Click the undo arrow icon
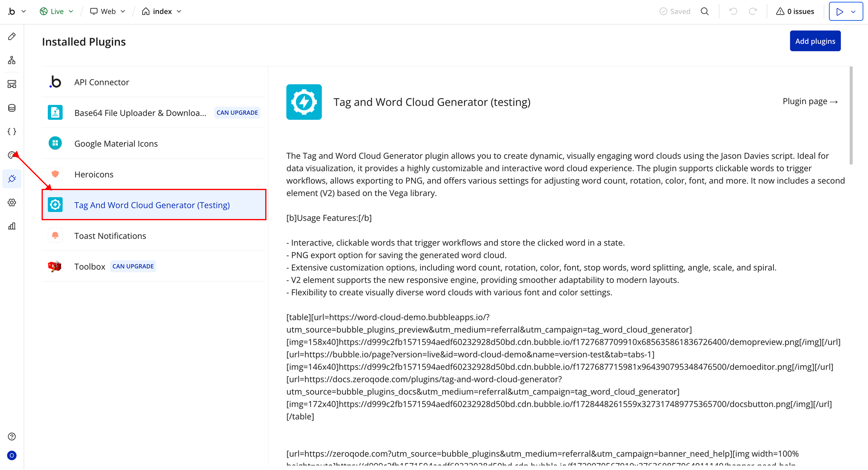868x470 pixels. pos(733,11)
